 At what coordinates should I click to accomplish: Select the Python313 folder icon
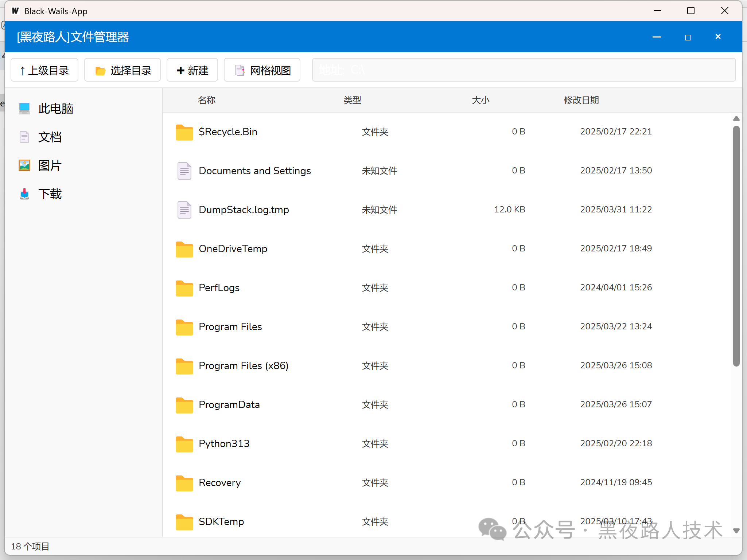pos(184,444)
